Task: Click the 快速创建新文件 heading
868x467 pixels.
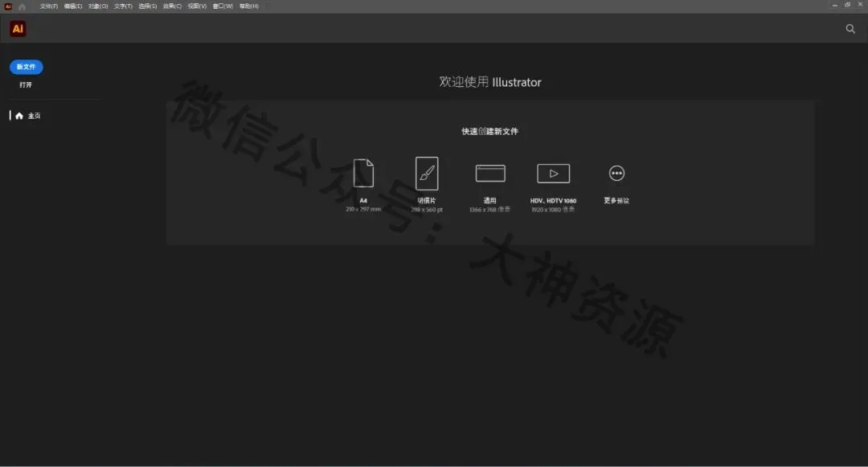Action: (x=490, y=131)
